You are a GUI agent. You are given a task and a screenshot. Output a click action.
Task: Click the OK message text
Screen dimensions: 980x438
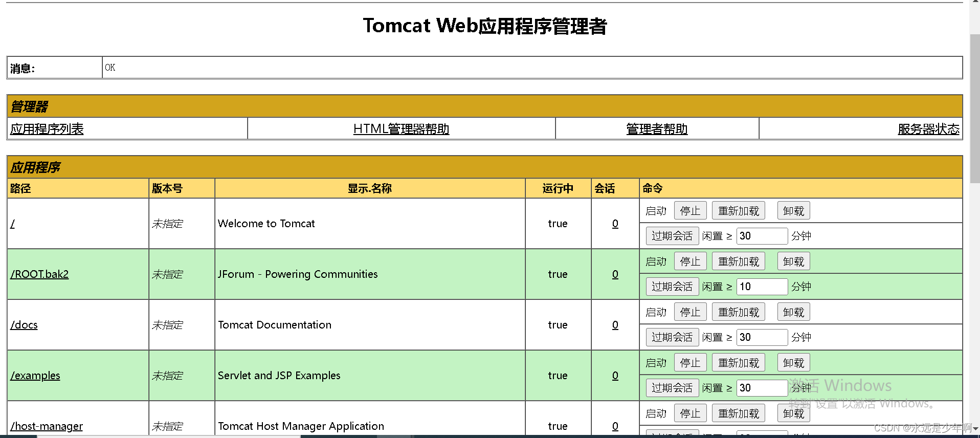click(110, 68)
